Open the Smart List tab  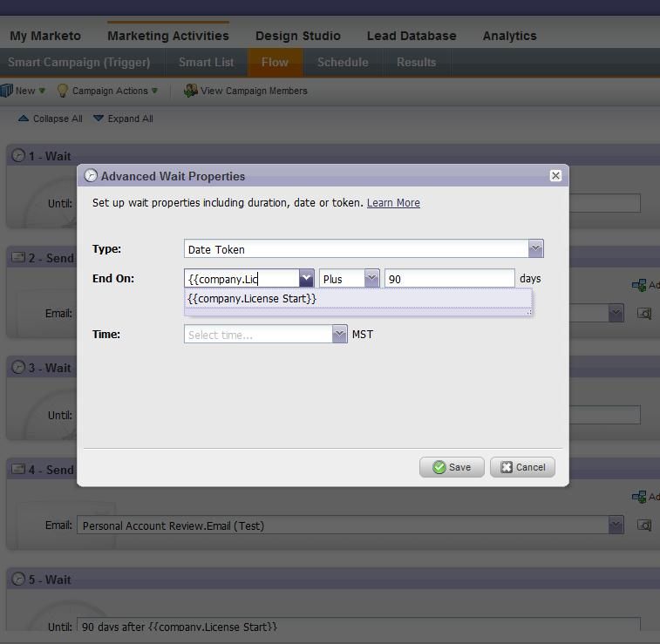click(207, 62)
